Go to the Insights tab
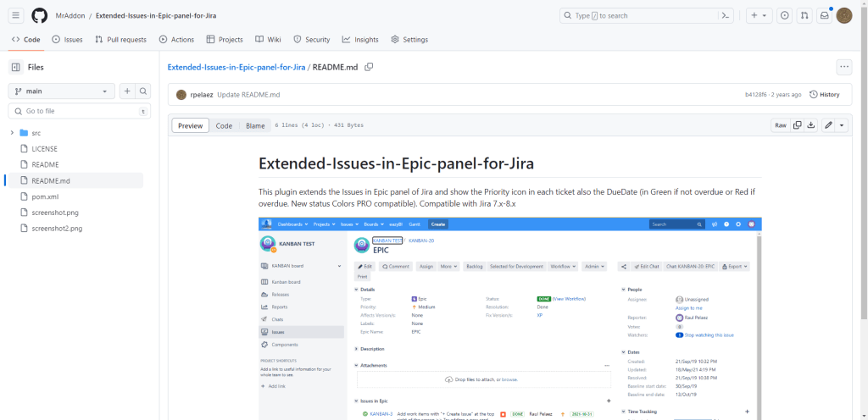 360,39
